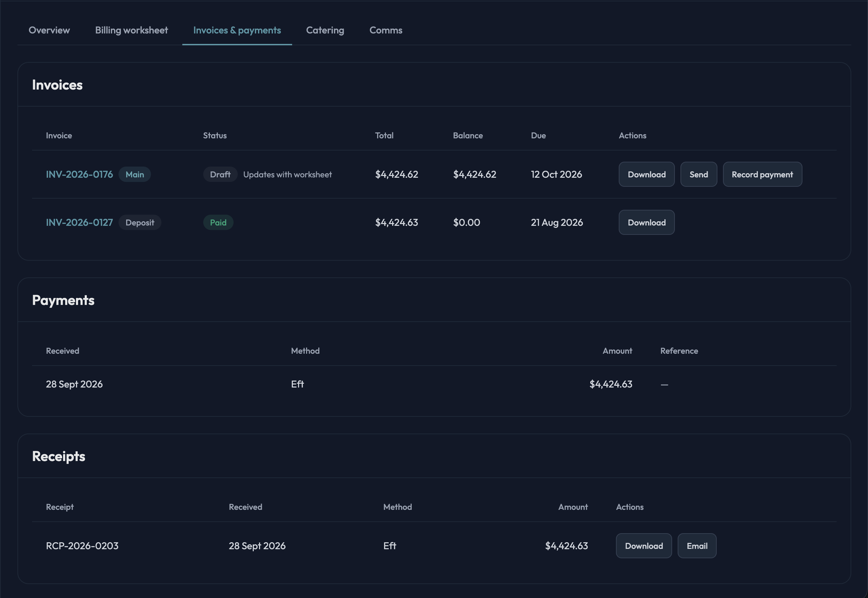Click the $0.00 balance value

[x=467, y=222]
